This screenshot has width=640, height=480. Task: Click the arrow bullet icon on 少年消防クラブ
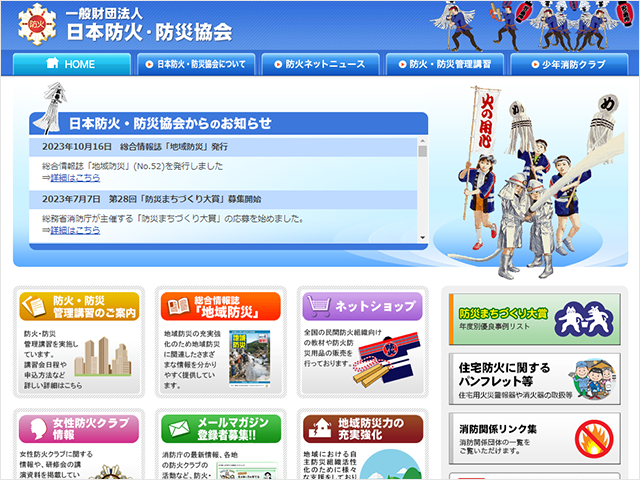point(535,64)
